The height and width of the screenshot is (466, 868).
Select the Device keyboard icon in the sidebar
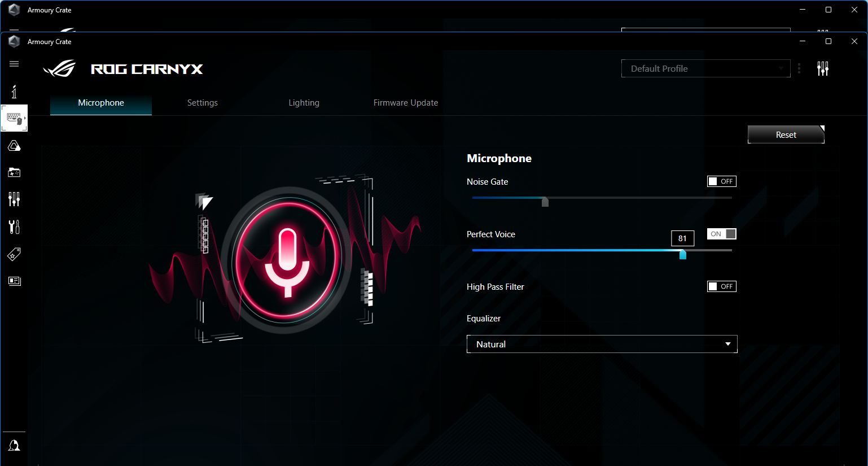(x=14, y=118)
